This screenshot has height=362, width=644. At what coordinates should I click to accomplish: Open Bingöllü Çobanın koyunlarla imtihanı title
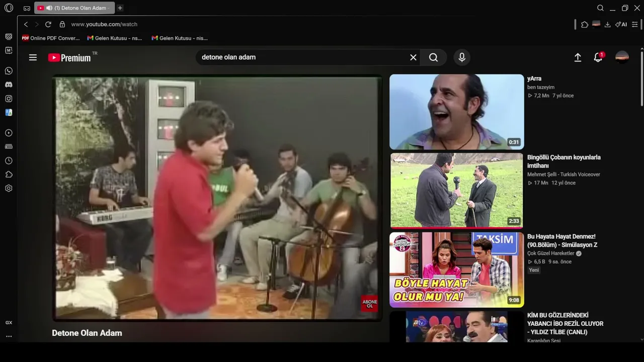[564, 161]
